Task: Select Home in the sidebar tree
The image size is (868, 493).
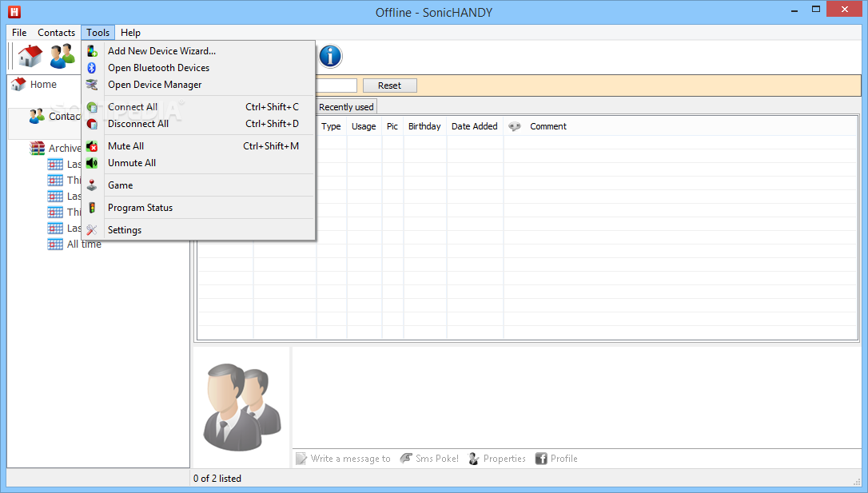Action: point(43,84)
